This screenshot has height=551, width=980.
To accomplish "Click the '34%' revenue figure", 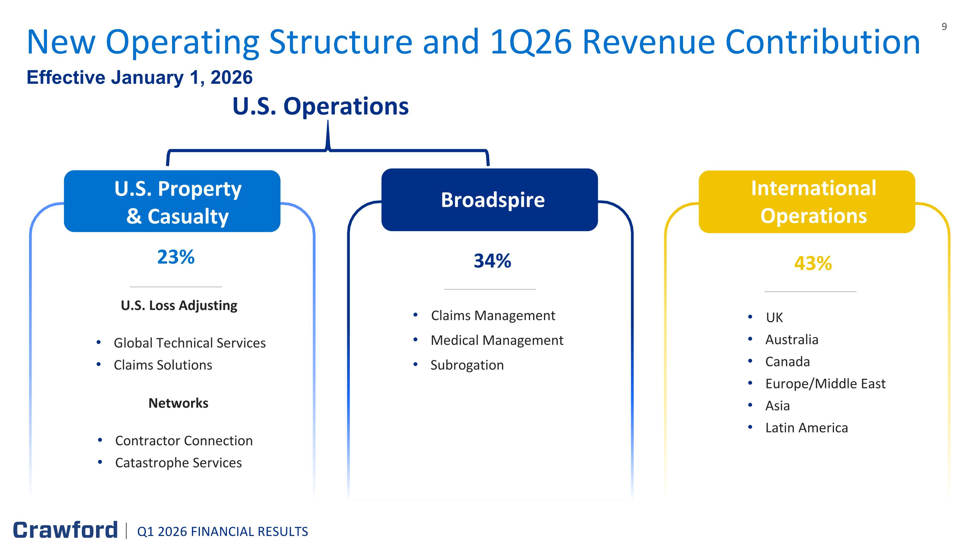I will [x=492, y=261].
